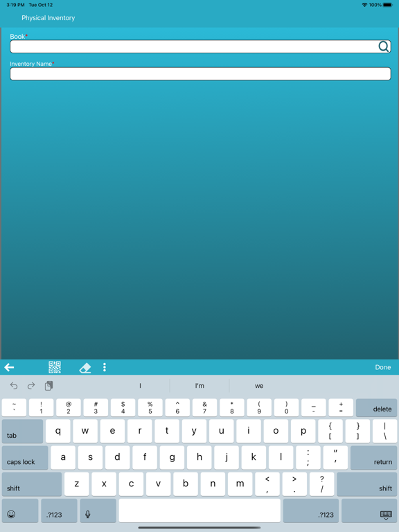Tap the plus / equals key
Image resolution: width=399 pixels, height=532 pixels.
pos(341,407)
